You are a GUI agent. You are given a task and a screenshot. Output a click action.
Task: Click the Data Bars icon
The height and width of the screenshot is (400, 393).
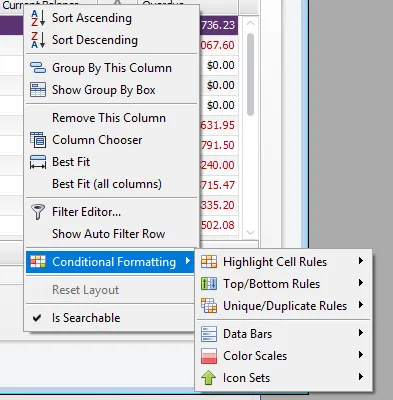[x=209, y=334]
